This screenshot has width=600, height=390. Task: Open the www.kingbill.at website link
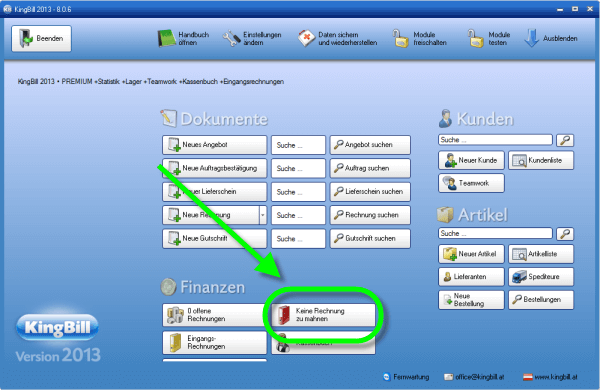550,377
